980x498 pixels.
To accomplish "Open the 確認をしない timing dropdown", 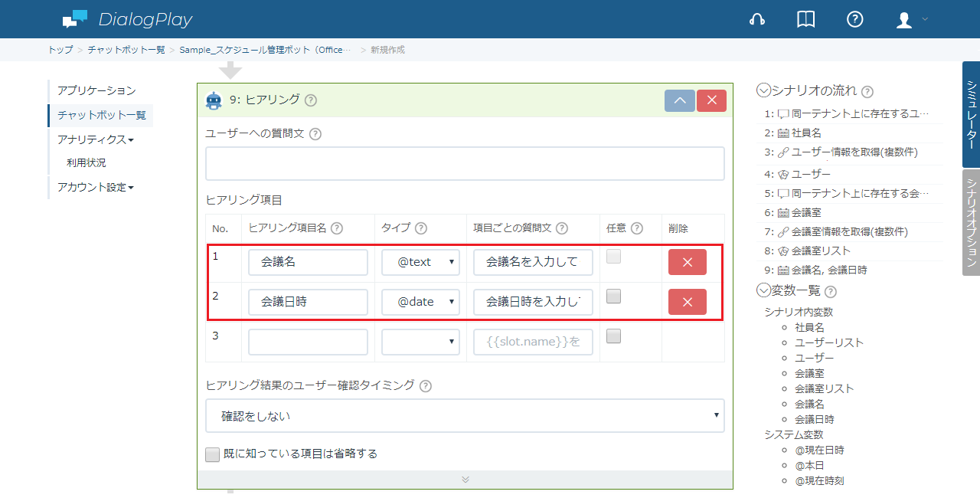I will (465, 416).
